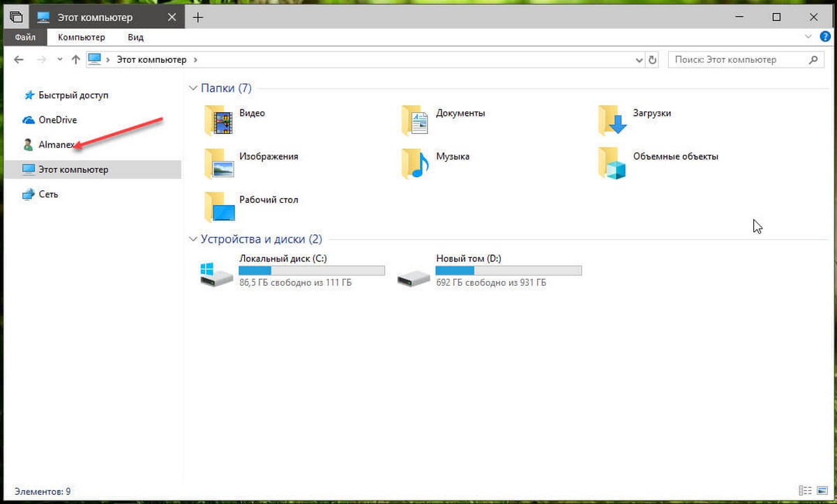
Task: Open the Изображения folder icon
Action: (218, 163)
